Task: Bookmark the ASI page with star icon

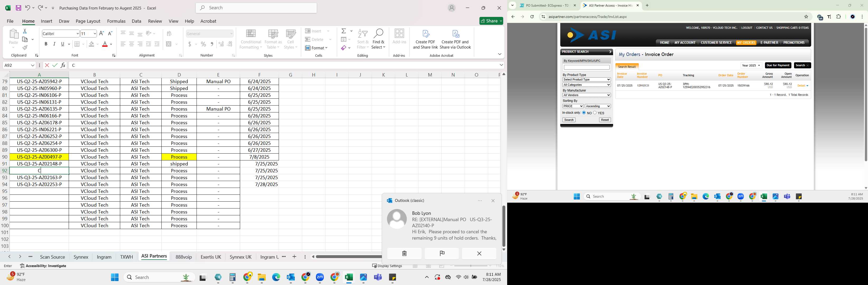Action: [806, 16]
